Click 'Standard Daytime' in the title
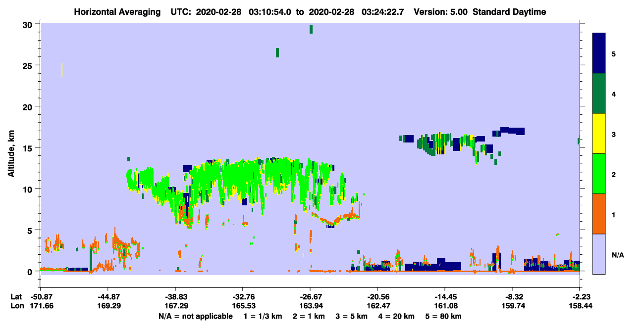644x330 pixels. coord(509,12)
